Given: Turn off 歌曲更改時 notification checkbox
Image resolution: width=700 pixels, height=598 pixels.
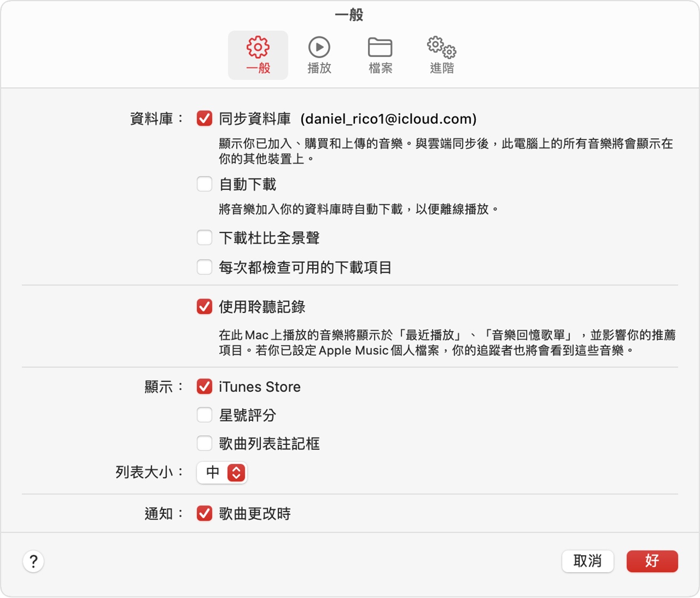Looking at the screenshot, I should coord(204,514).
